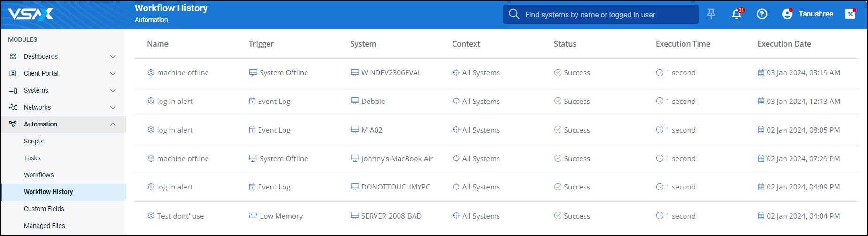Expand the Systems module chevron
The image size is (868, 236).
click(113, 90)
